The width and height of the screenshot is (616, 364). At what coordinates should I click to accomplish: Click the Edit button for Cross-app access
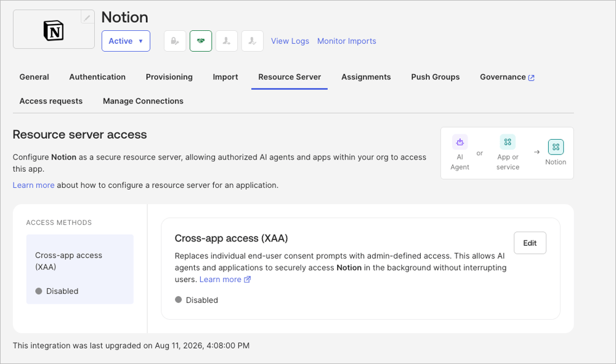click(x=530, y=243)
